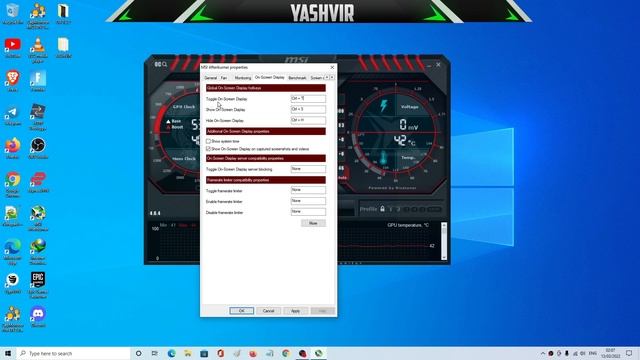
Task: Click Show On-Screen Display hotkey field
Action: 308,109
